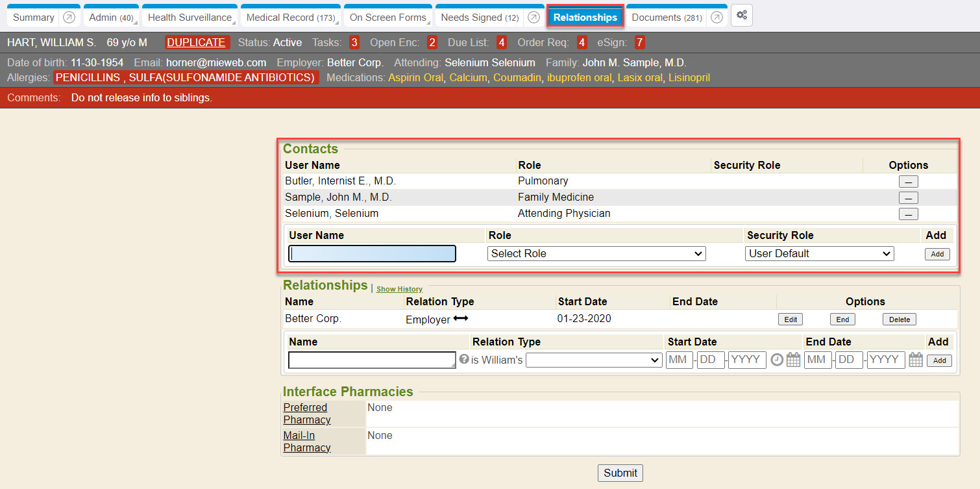
Task: Click the Contacts User Name input field
Action: (x=373, y=254)
